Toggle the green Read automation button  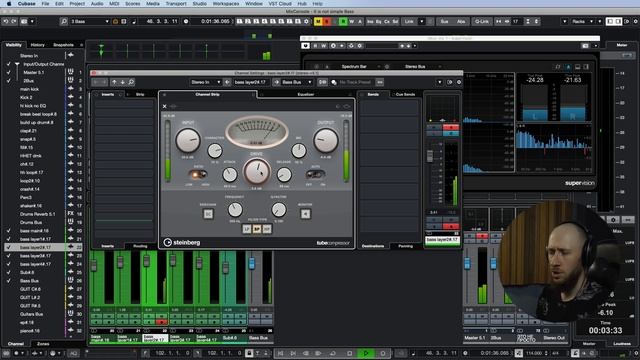(343, 21)
